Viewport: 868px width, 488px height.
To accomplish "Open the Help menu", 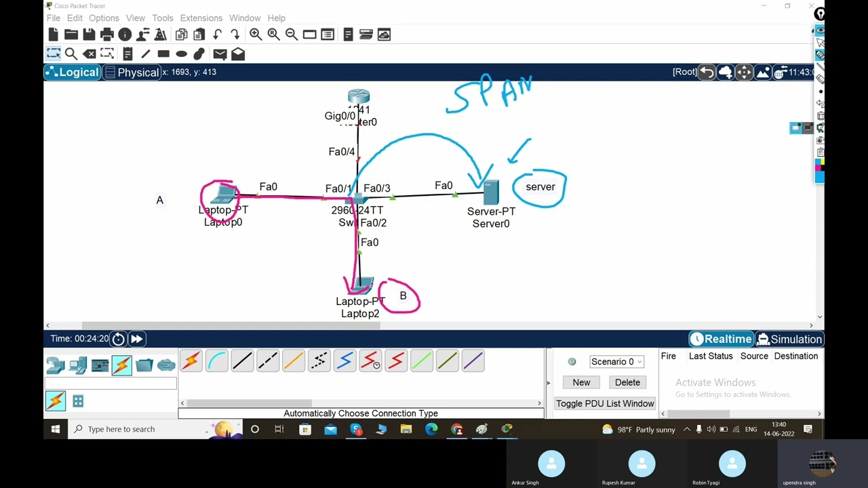I will (x=277, y=18).
